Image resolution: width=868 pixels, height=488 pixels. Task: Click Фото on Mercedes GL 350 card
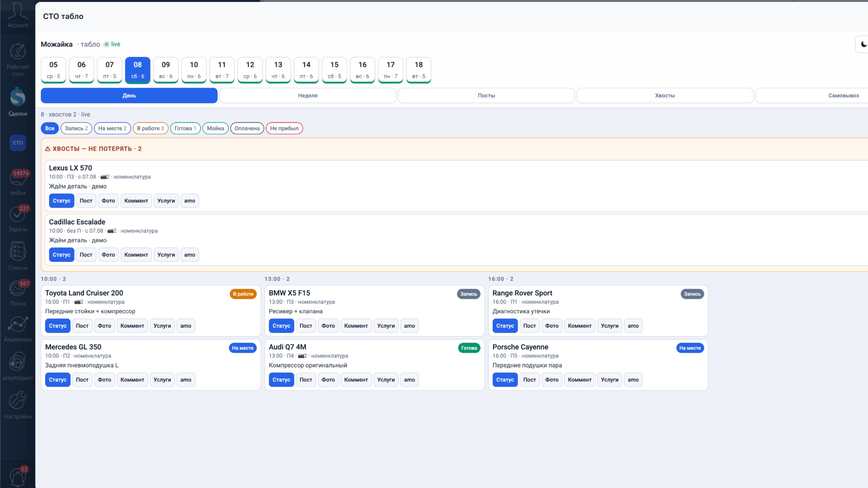[x=105, y=380]
